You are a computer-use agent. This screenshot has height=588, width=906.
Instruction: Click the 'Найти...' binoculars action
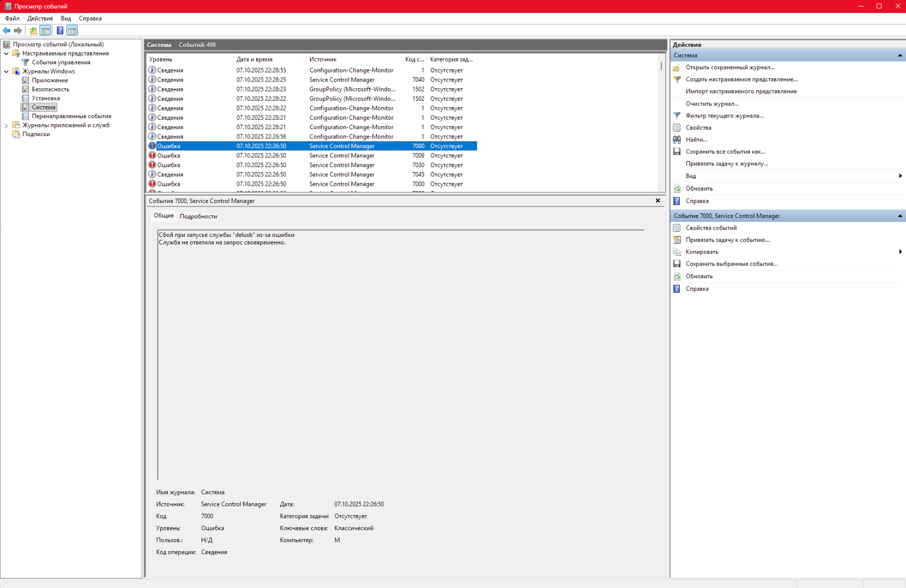(696, 139)
